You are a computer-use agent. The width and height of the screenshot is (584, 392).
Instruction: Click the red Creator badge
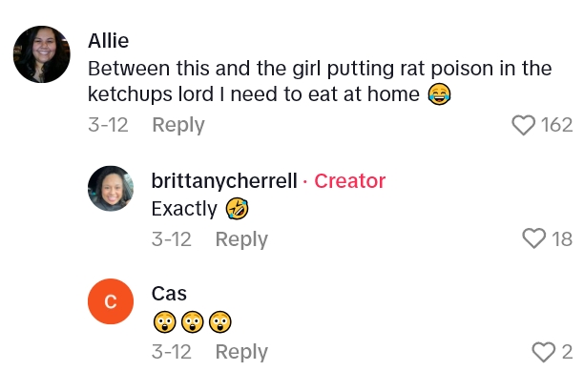click(x=349, y=181)
